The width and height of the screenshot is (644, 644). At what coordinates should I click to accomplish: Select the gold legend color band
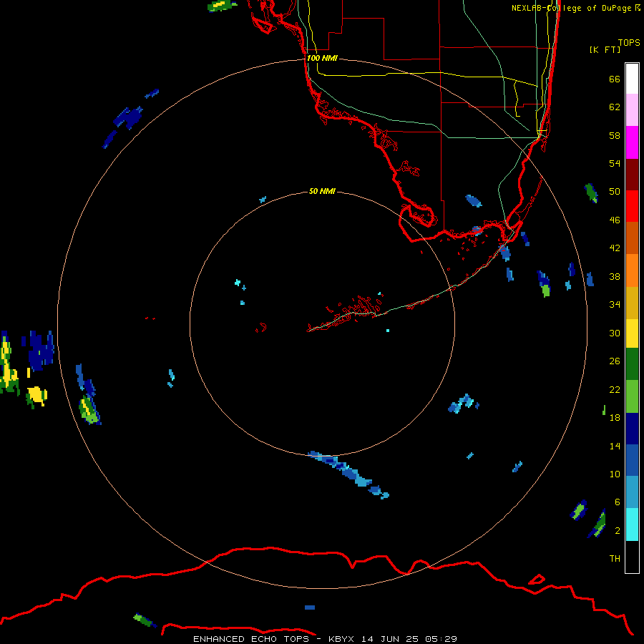tap(632, 303)
